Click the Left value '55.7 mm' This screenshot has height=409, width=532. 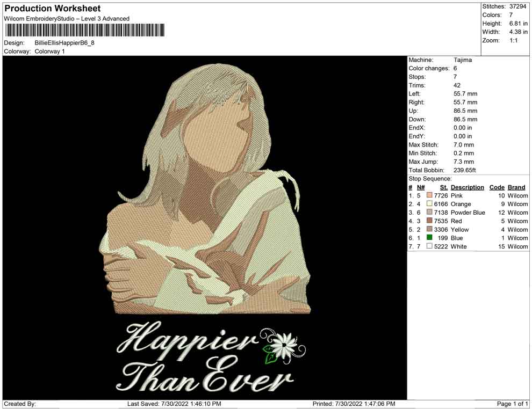465,93
